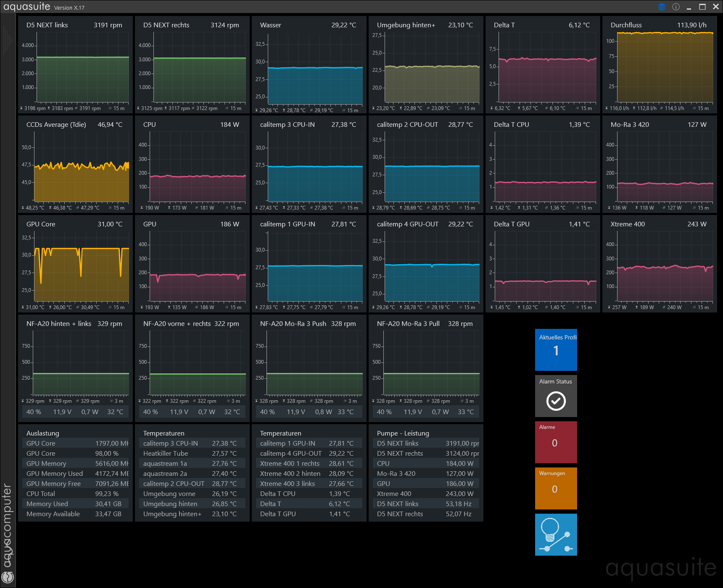723x588 pixels.
Task: Click the GPU Core 98,00 % row
Action: point(75,453)
